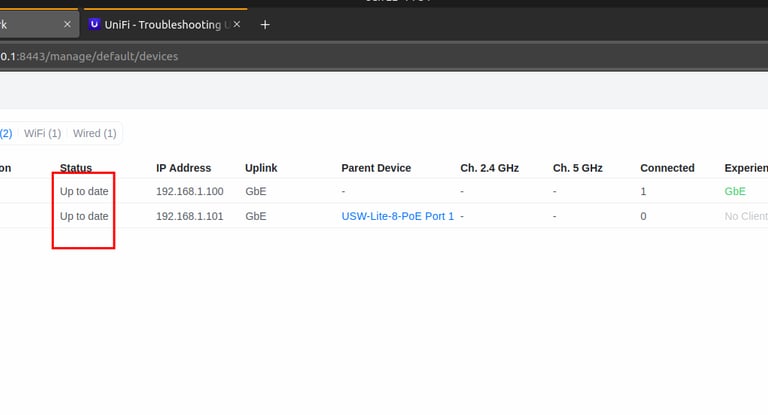Click the green GbE experience value
This screenshot has height=415, width=768.
[735, 191]
